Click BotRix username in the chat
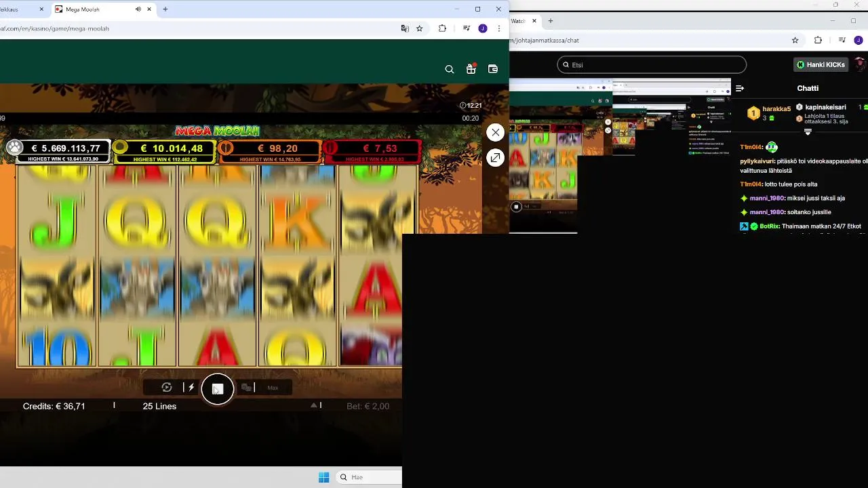 [769, 226]
